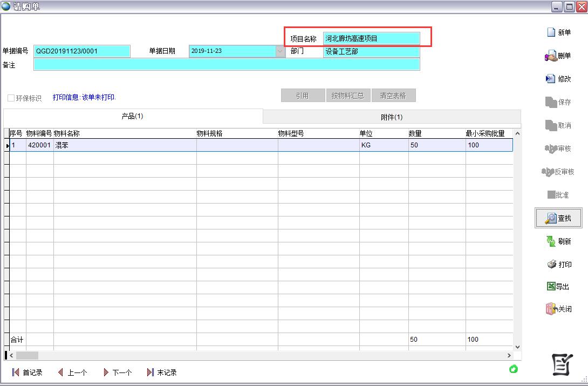Click the 查找 search icon button
The width and height of the screenshot is (588, 386).
[x=551, y=218]
